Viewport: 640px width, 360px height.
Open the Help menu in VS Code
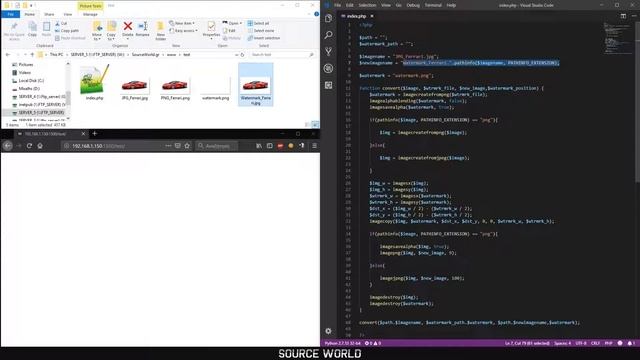tap(451, 5)
